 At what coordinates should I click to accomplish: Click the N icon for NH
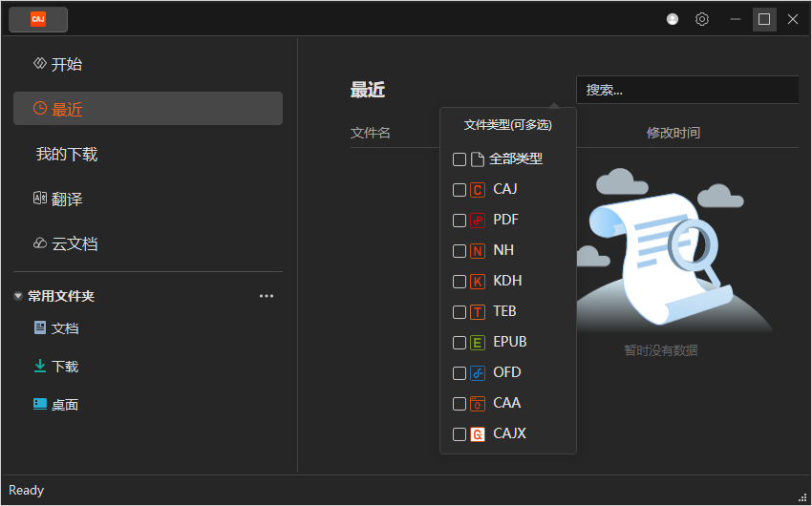coord(478,251)
